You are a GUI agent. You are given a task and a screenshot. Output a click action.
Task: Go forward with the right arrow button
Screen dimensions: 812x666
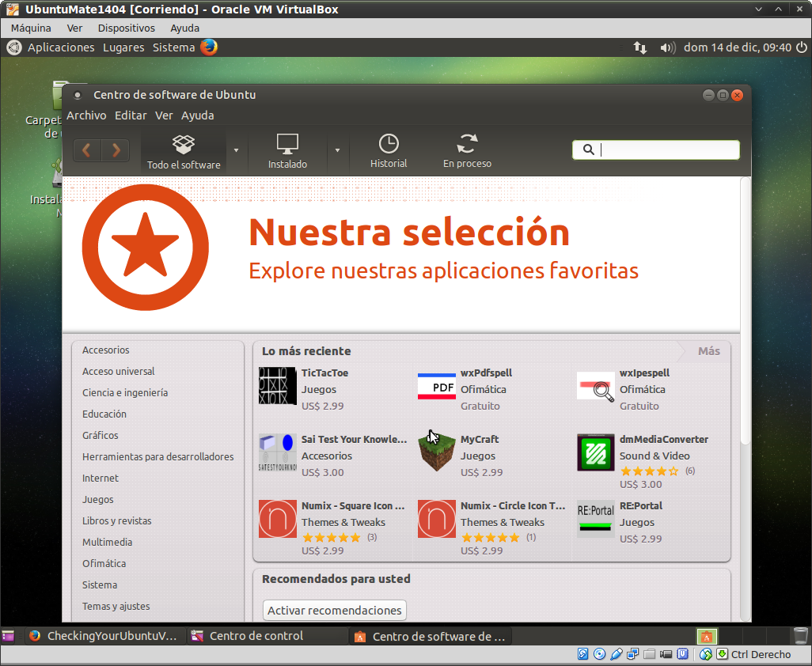coord(116,150)
